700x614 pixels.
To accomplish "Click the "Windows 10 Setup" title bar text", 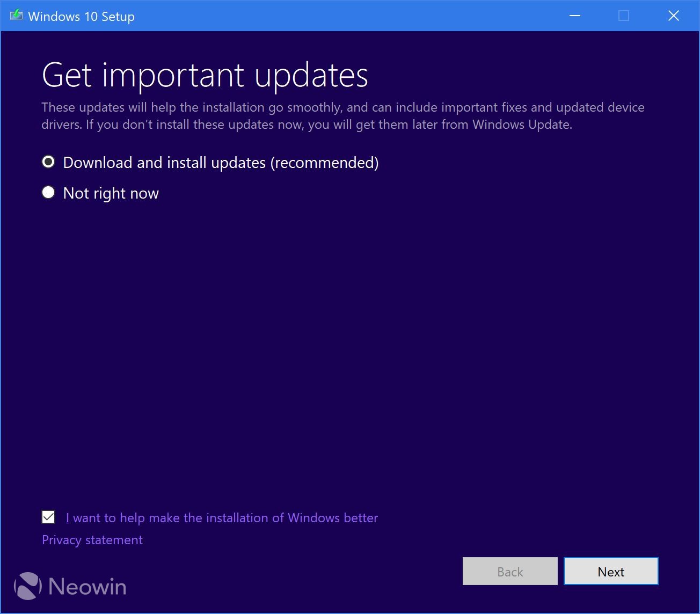I will (x=83, y=16).
